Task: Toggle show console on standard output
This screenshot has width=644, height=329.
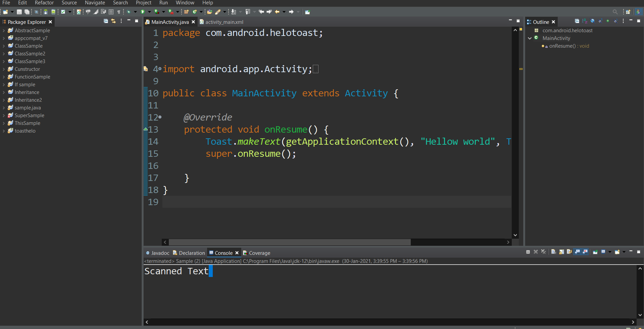Action: [577, 252]
